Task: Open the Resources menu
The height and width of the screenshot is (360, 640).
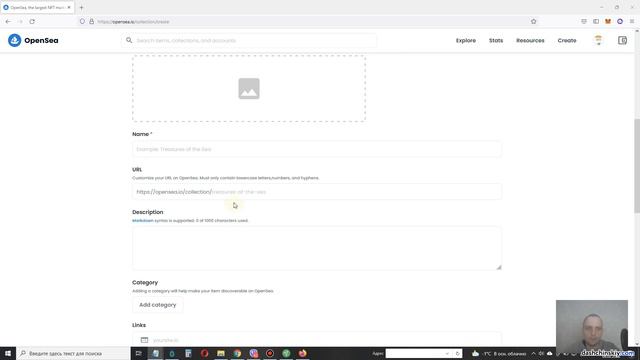Action: click(530, 40)
